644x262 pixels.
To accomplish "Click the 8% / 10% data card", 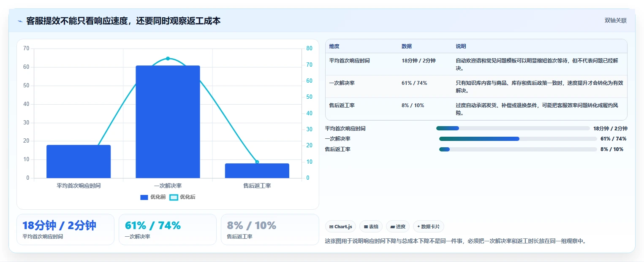I will [270, 230].
